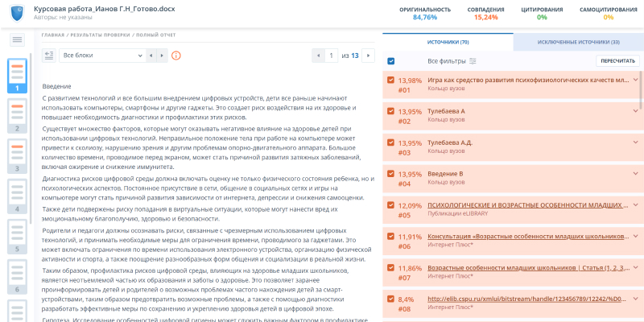This screenshot has width=644, height=322.
Task: Click the page thumbnails scrollbar
Action: coord(30,138)
